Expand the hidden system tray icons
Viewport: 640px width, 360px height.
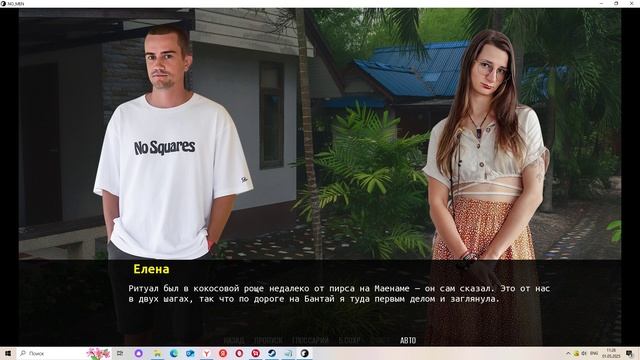568,353
